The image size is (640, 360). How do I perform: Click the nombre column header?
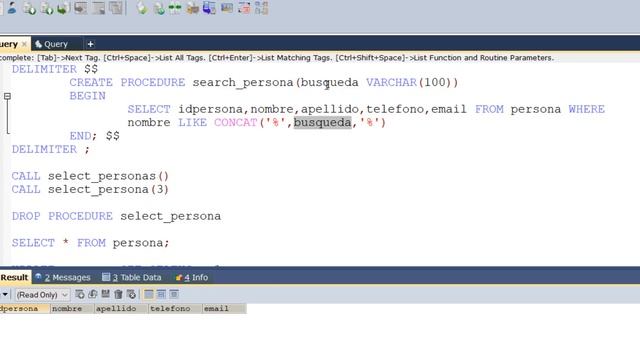point(72,309)
